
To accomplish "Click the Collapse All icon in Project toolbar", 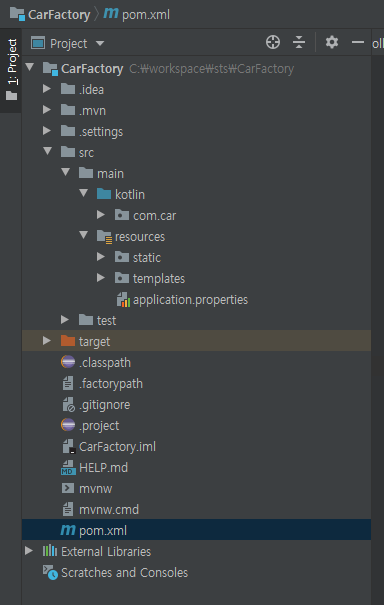I will (299, 42).
